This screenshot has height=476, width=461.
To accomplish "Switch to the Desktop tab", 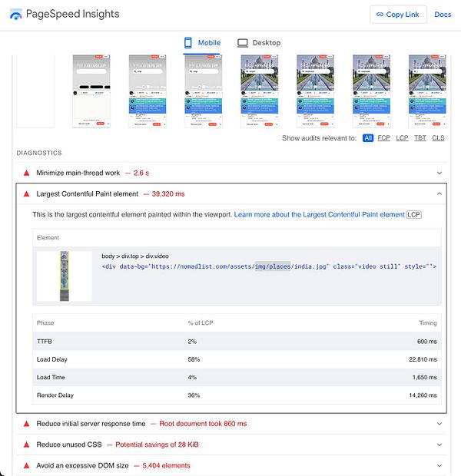I will pos(259,43).
